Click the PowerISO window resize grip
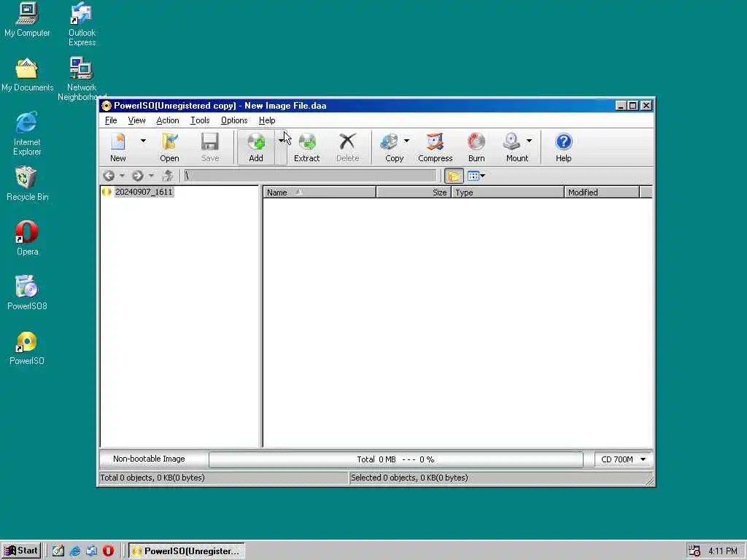This screenshot has width=747, height=560. click(649, 481)
